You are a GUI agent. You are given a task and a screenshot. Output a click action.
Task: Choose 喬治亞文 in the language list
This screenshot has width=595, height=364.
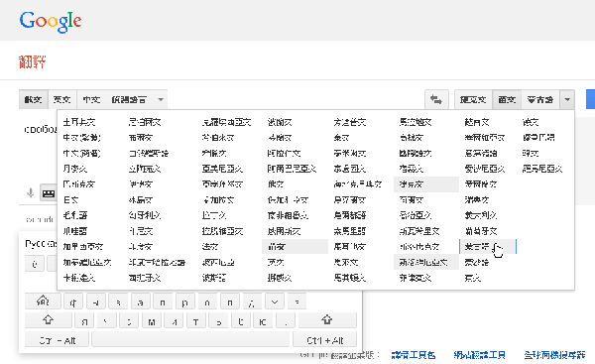pos(416,215)
